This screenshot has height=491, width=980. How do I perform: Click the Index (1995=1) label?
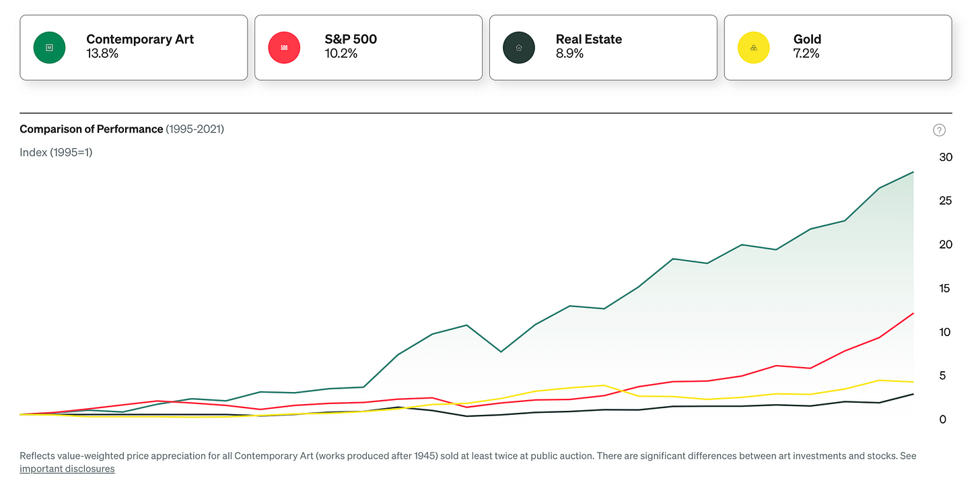(56, 152)
